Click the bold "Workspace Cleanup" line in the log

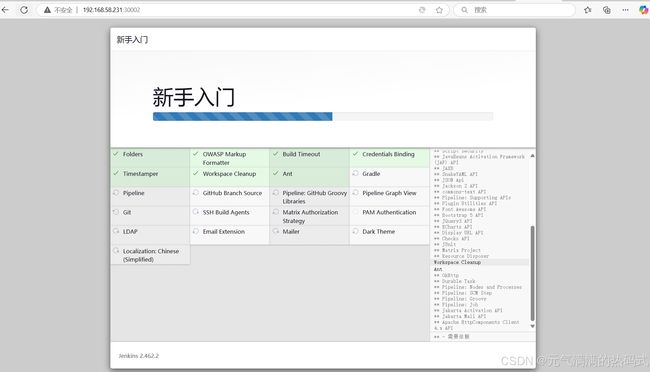point(457,262)
